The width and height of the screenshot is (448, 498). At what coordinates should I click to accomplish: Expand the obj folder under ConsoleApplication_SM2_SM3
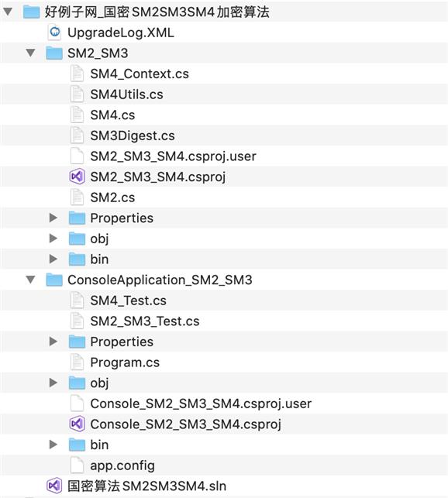pyautogui.click(x=53, y=383)
